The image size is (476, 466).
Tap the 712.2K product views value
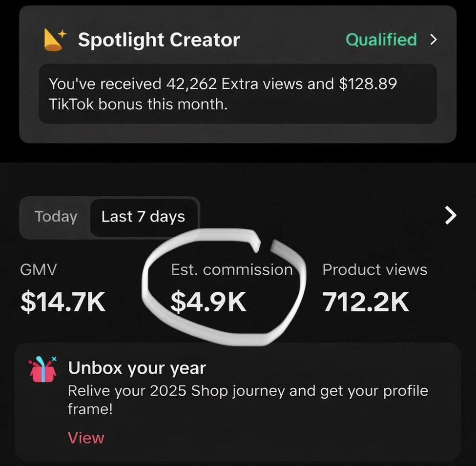[x=365, y=302]
